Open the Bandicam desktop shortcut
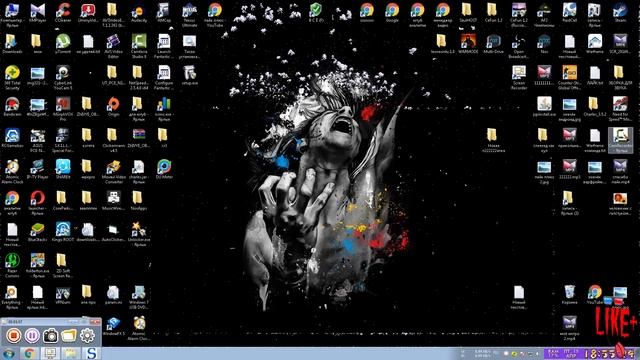The height and width of the screenshot is (360, 640). point(12,107)
